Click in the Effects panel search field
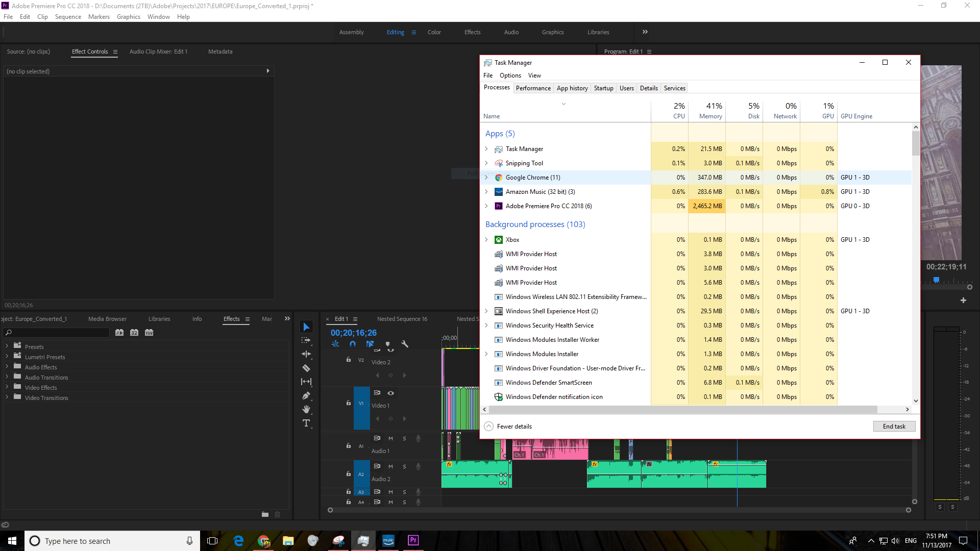The width and height of the screenshot is (980, 551). point(57,333)
